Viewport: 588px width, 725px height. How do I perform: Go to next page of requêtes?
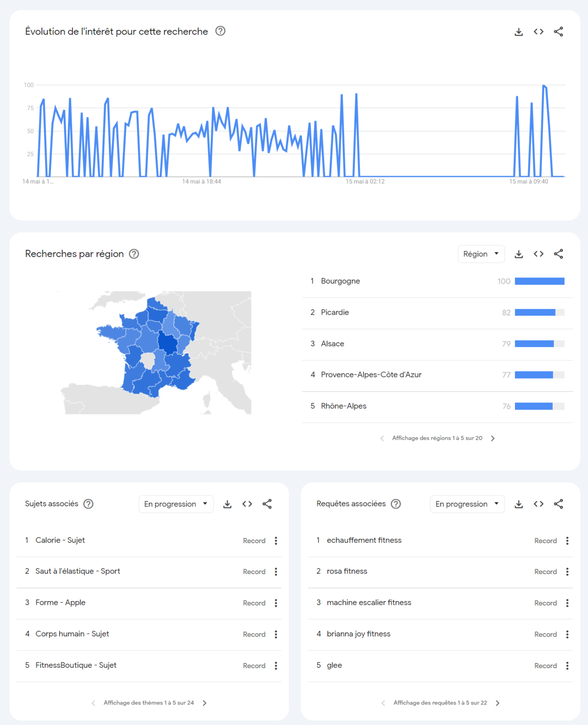point(498,703)
